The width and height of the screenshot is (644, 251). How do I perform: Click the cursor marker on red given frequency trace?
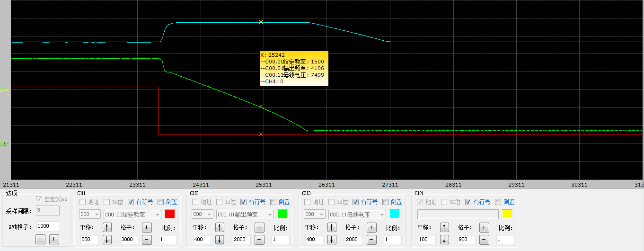click(261, 134)
